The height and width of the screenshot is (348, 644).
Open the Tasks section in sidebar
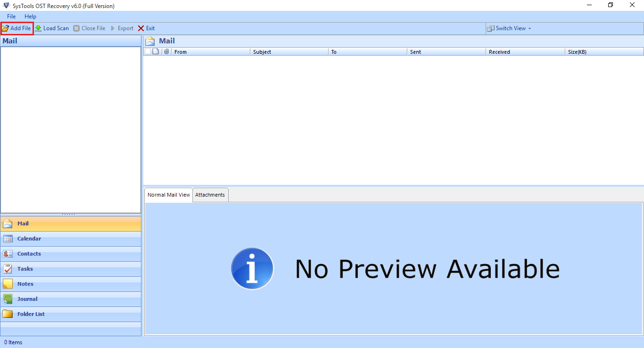(25, 269)
